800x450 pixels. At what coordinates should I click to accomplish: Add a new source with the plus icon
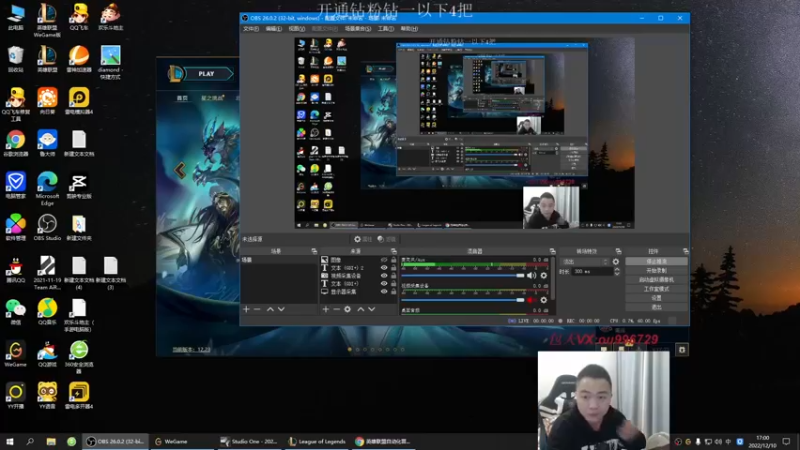[x=326, y=309]
